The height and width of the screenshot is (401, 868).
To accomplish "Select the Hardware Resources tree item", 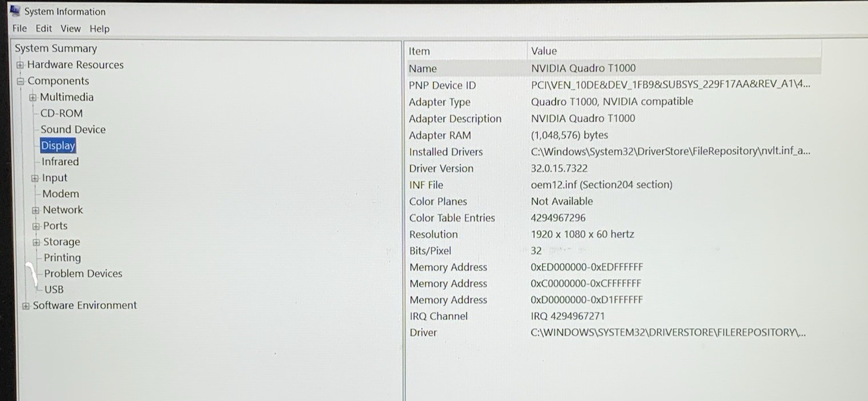I will pos(75,65).
